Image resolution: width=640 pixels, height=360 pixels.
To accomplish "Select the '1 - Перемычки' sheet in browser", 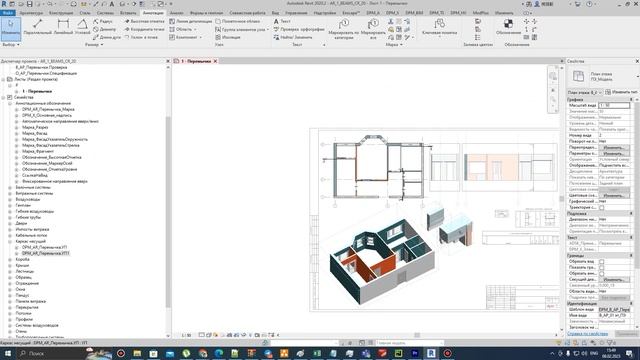I will [x=37, y=91].
